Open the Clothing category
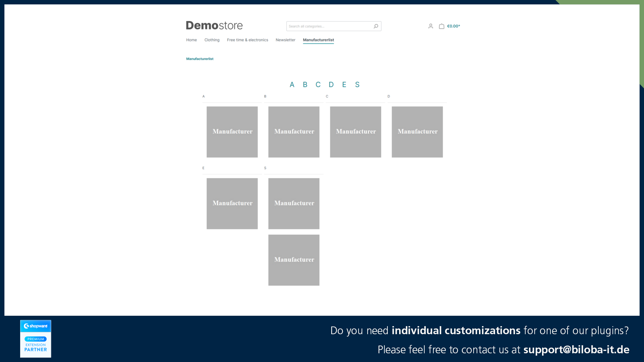The height and width of the screenshot is (362, 644). click(x=212, y=40)
